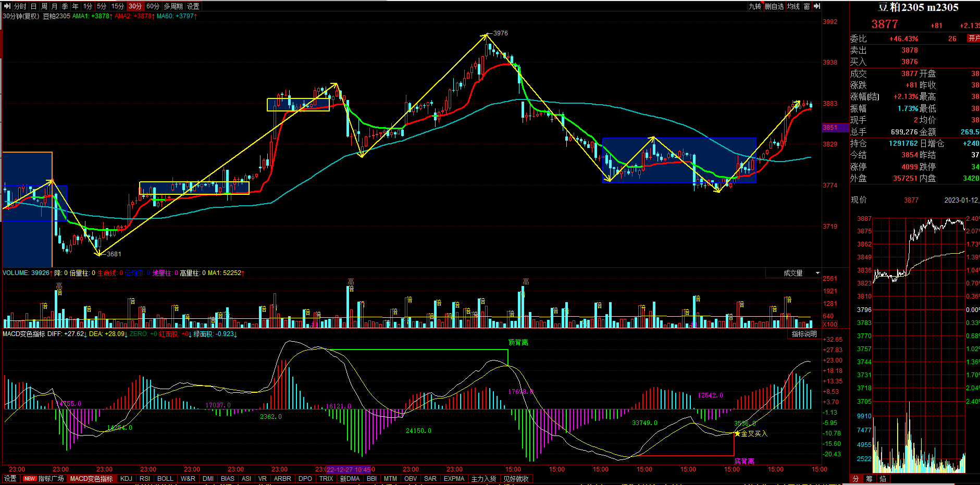The width and height of the screenshot is (980, 485).
Task: Expand the 多周期 multi-period selector
Action: pos(173,6)
